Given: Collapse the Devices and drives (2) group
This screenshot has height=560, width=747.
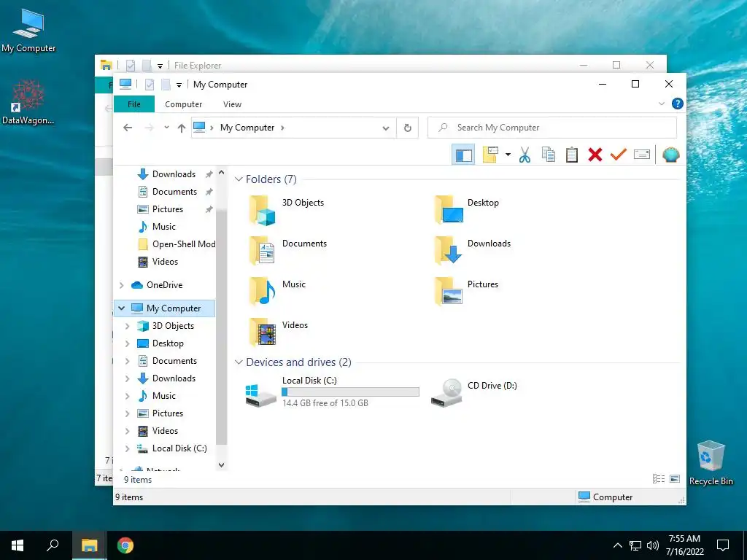Looking at the screenshot, I should click(x=239, y=362).
